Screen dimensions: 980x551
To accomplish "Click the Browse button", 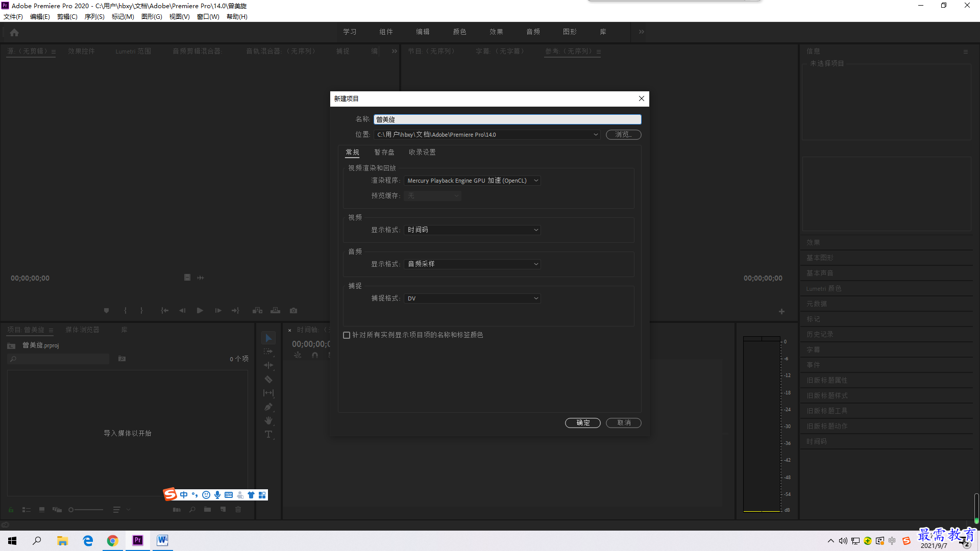I will pos(624,135).
